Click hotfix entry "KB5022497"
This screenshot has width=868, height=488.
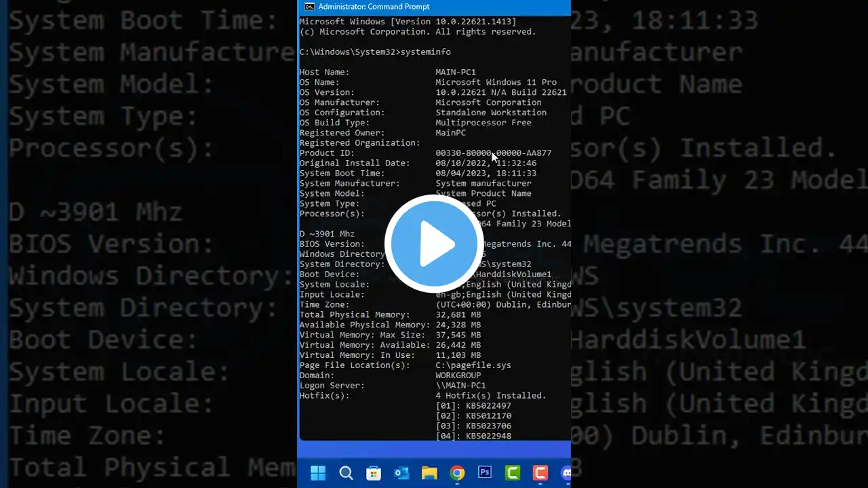click(488, 406)
